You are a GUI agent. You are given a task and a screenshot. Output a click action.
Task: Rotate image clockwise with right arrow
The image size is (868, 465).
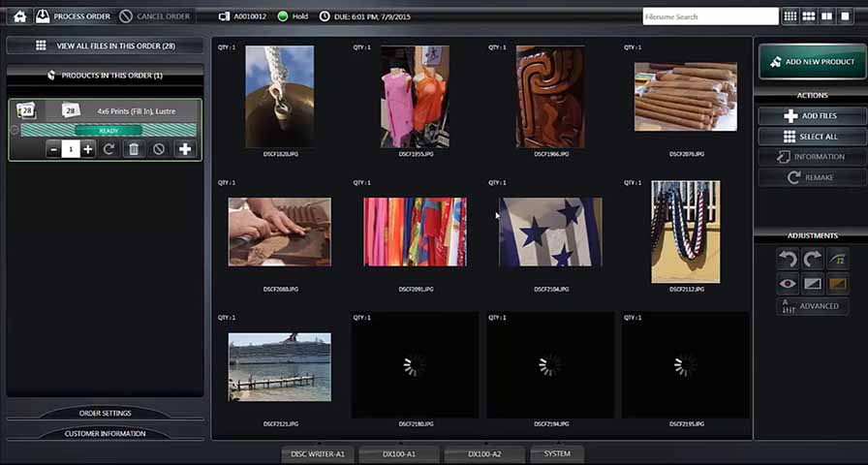tap(813, 259)
